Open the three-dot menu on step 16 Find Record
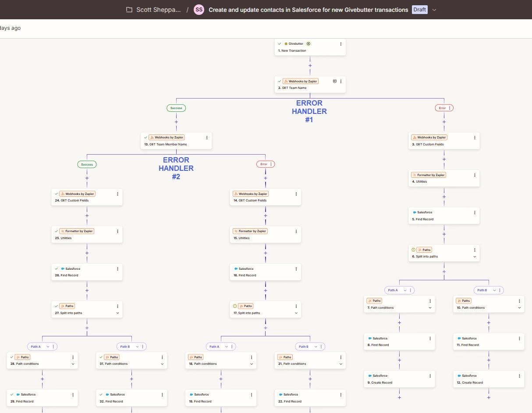The image size is (532, 413). pyautogui.click(x=296, y=269)
